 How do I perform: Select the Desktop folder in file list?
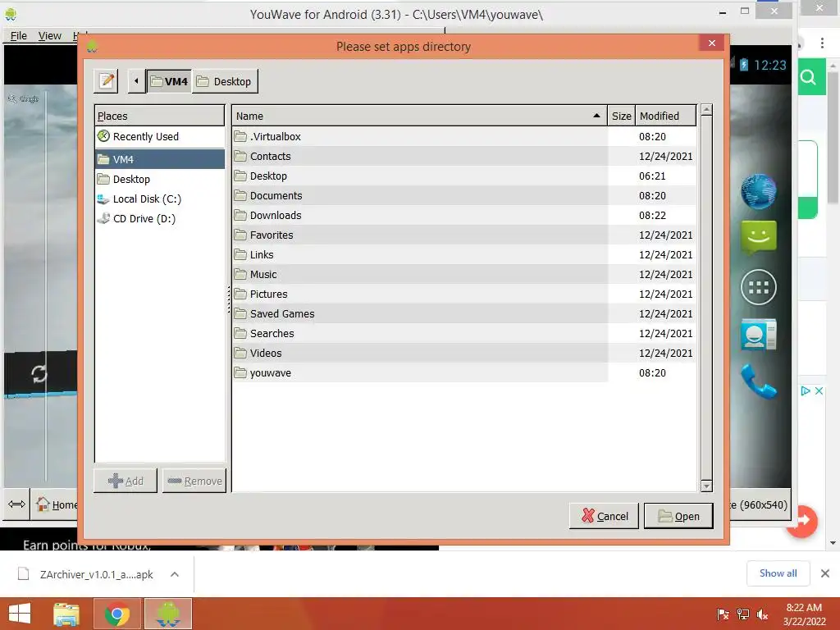[464, 176]
